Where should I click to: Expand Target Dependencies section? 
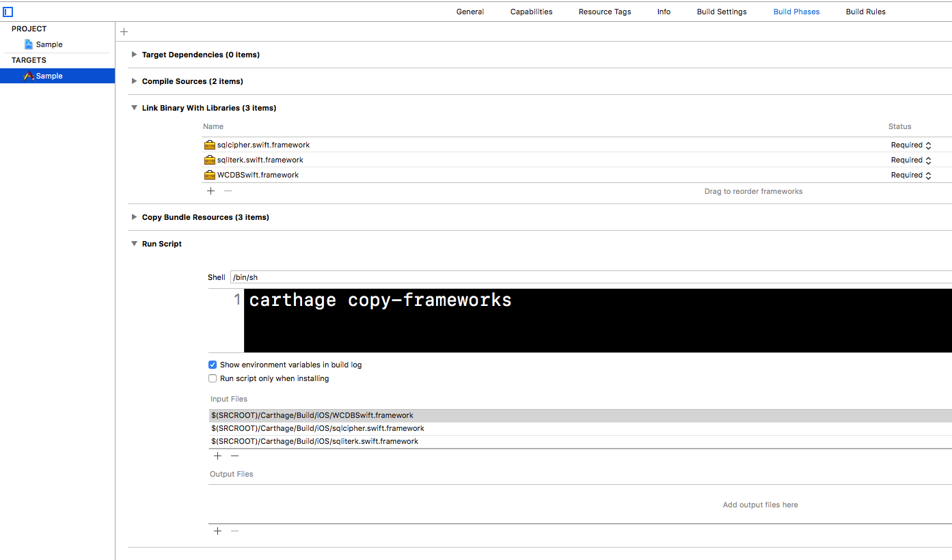134,55
